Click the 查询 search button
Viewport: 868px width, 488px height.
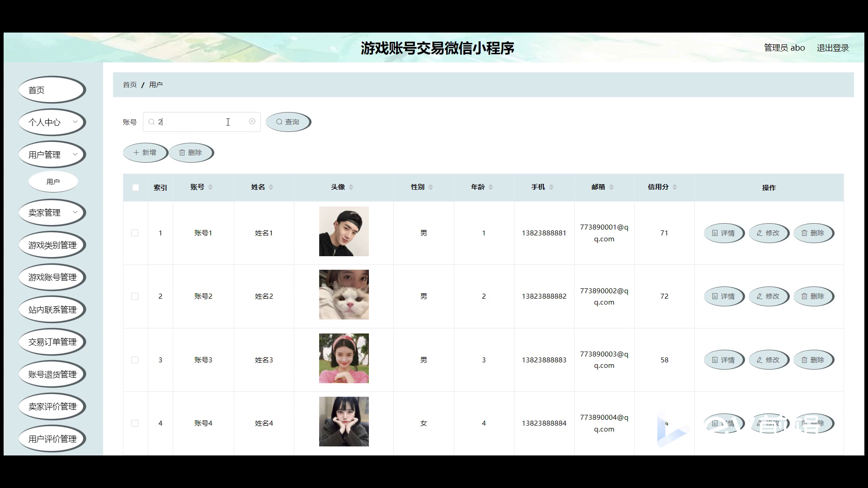tap(288, 122)
